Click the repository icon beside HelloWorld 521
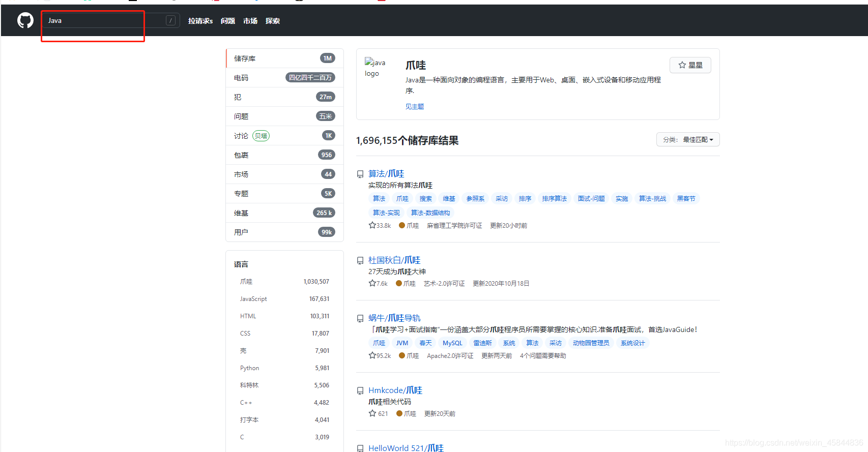This screenshot has height=452, width=868. click(360, 448)
